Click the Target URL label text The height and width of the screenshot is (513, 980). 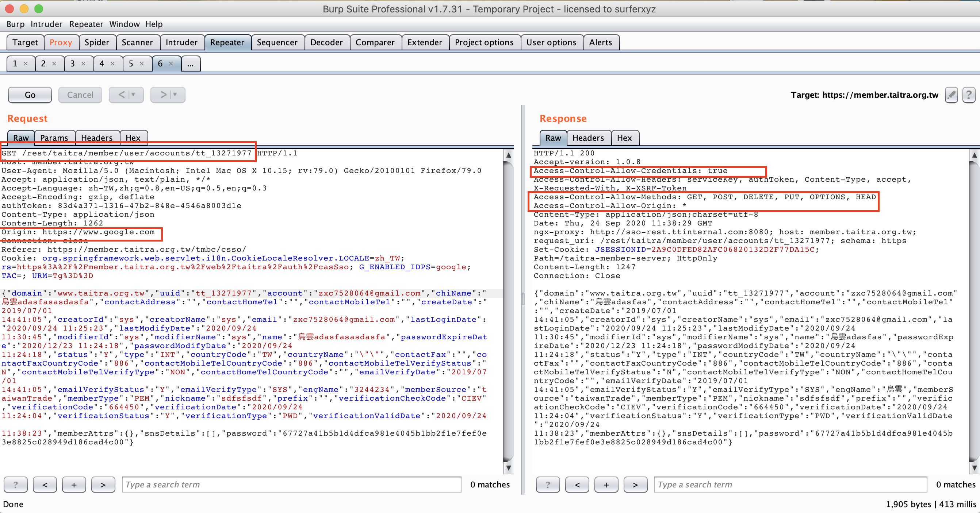click(x=864, y=95)
